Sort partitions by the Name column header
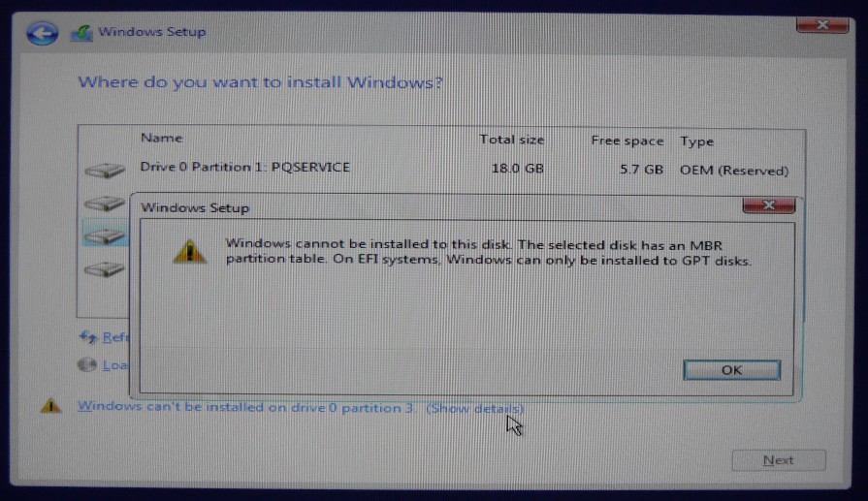This screenshot has height=501, width=868. pyautogui.click(x=162, y=138)
